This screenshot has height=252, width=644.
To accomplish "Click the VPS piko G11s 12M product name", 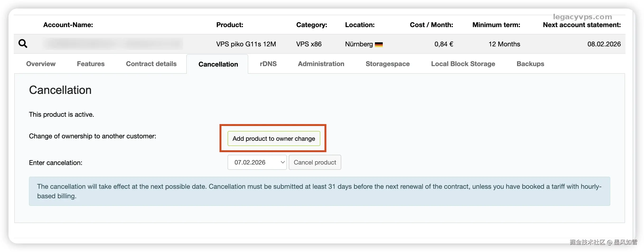I will click(246, 44).
